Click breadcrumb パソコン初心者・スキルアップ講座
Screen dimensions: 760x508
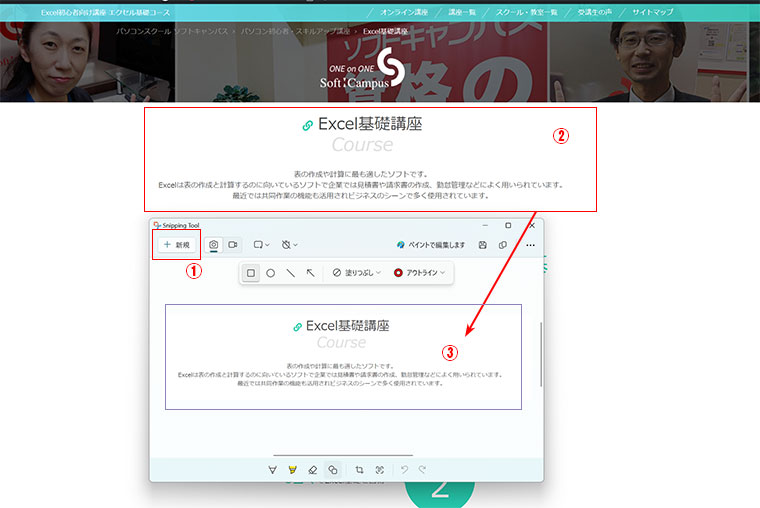tap(295, 32)
